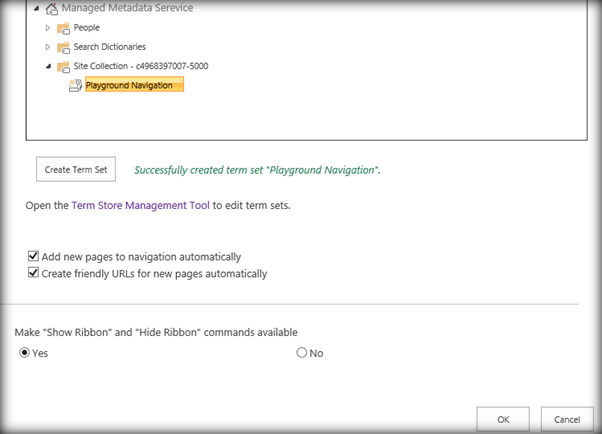Select the Playground Navigation term set
This screenshot has height=434, width=602.
(x=134, y=84)
